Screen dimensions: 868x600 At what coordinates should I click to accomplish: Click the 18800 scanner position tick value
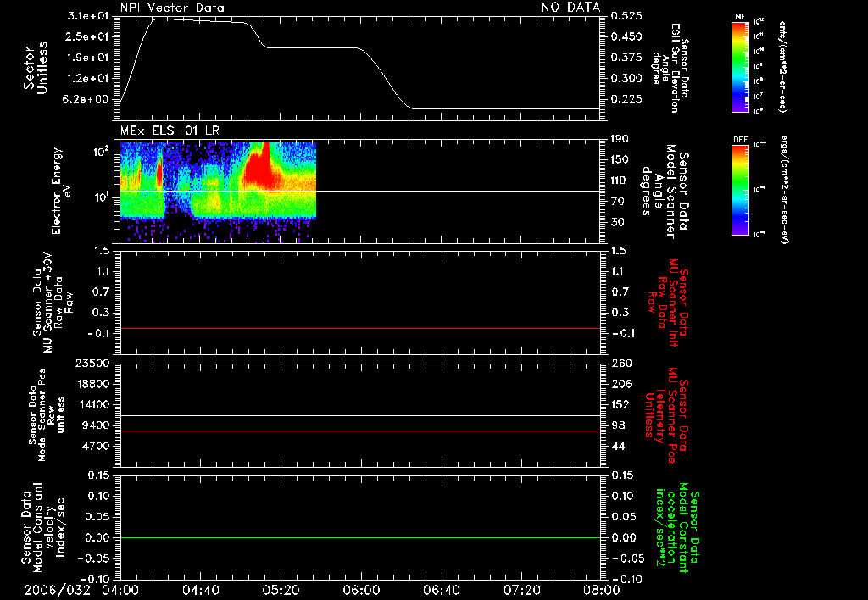click(92, 384)
